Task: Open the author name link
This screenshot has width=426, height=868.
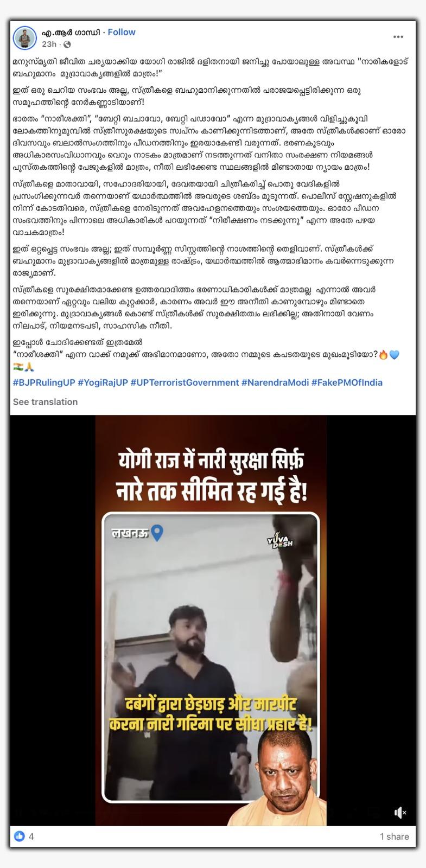Action: (71, 33)
